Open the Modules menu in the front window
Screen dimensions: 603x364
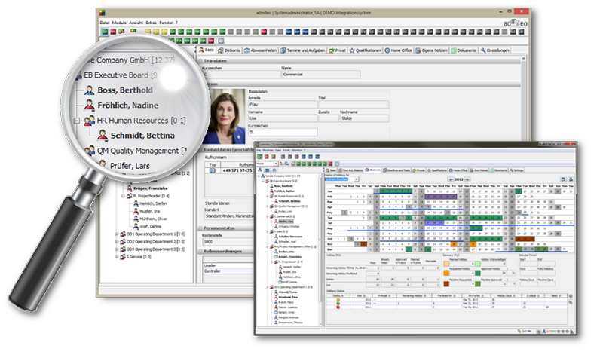(268, 150)
